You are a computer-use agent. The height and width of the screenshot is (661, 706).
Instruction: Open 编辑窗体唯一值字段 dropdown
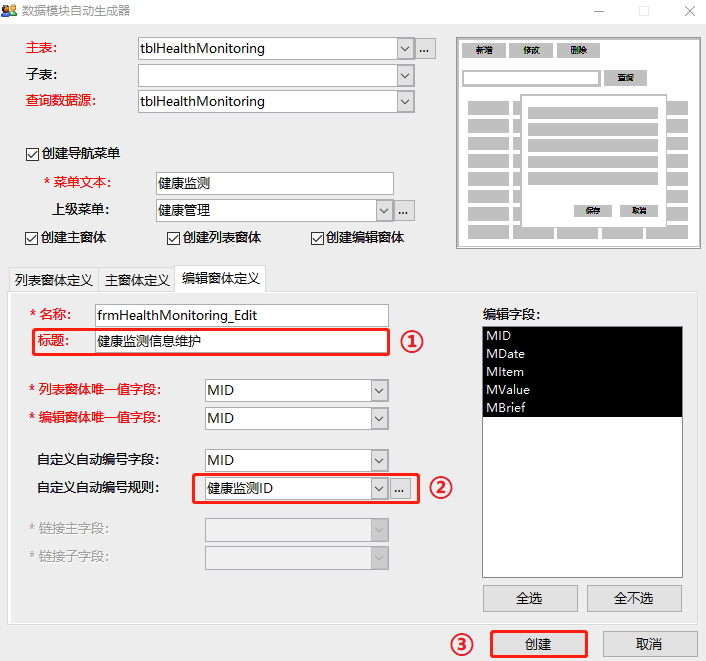(x=379, y=418)
